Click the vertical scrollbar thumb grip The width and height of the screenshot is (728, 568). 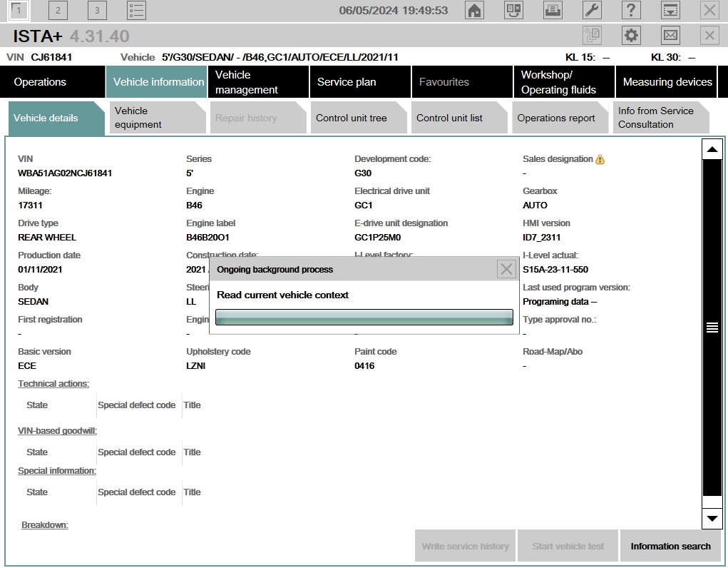(x=712, y=328)
